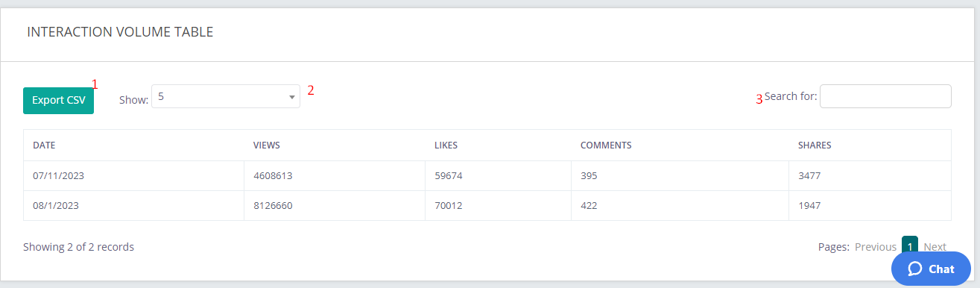This screenshot has width=980, height=288.
Task: Sort by the SHARES column header
Action: (815, 145)
